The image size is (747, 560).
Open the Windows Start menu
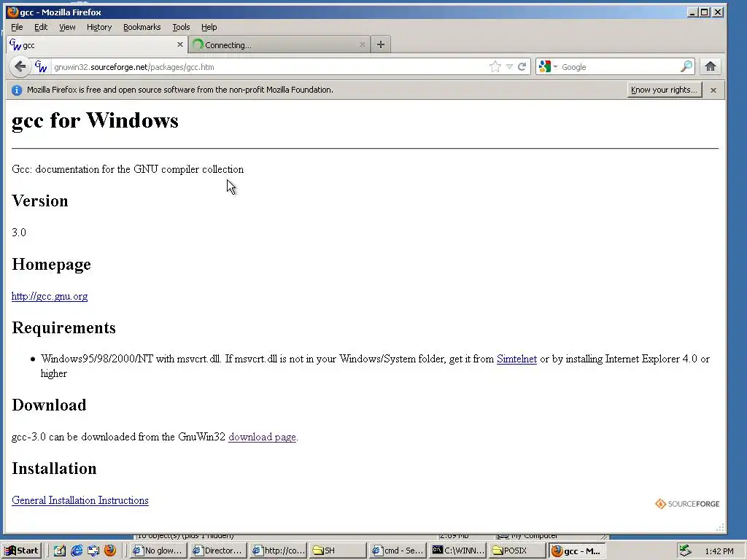pos(23,551)
